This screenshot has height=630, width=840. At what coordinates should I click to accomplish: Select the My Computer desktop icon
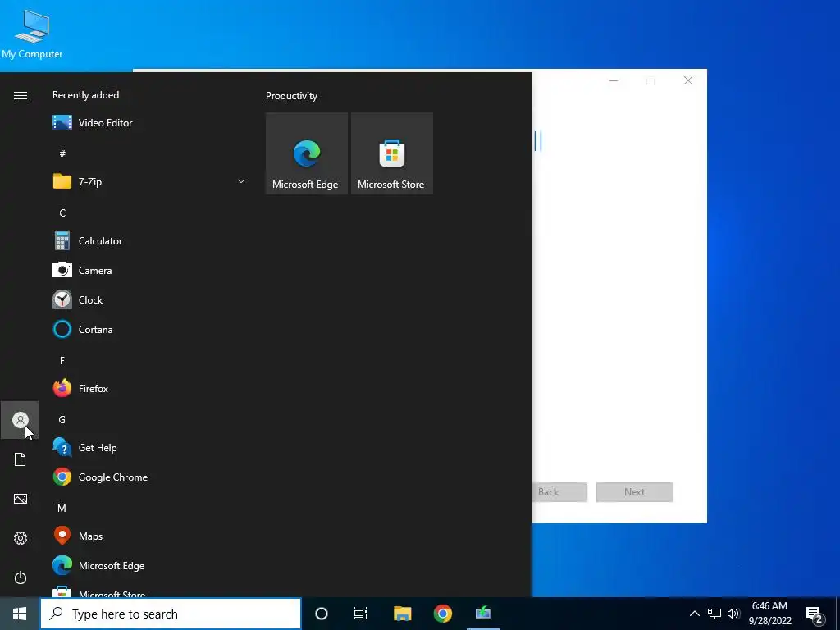[32, 34]
